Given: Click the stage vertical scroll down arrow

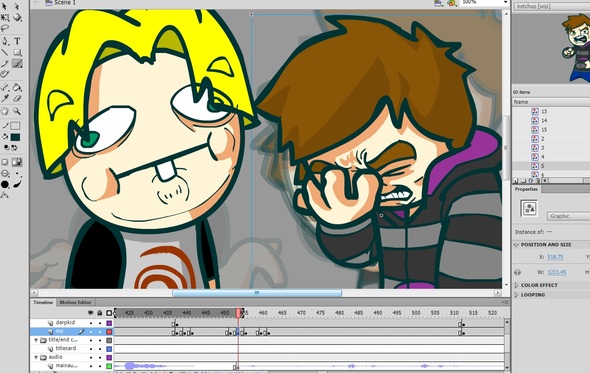Looking at the screenshot, I should (506, 285).
